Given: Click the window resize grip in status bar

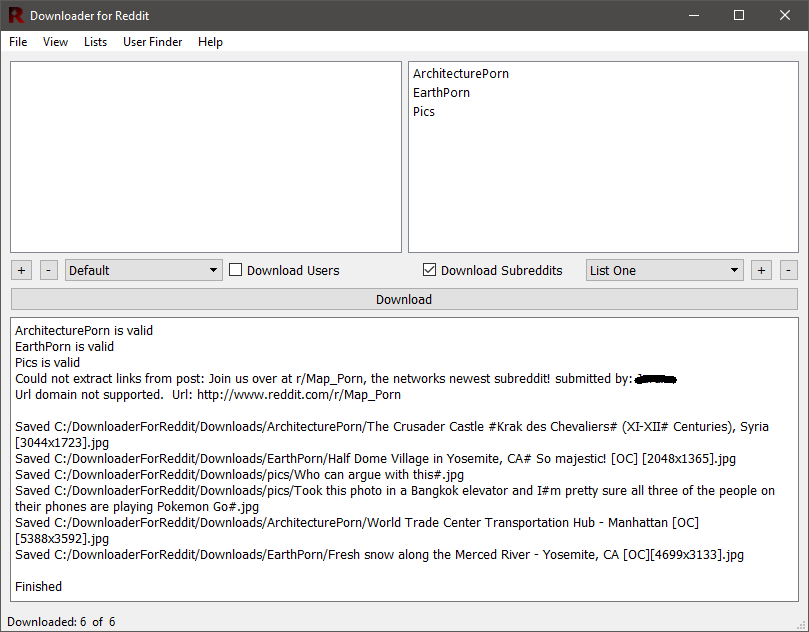Looking at the screenshot, I should (801, 624).
